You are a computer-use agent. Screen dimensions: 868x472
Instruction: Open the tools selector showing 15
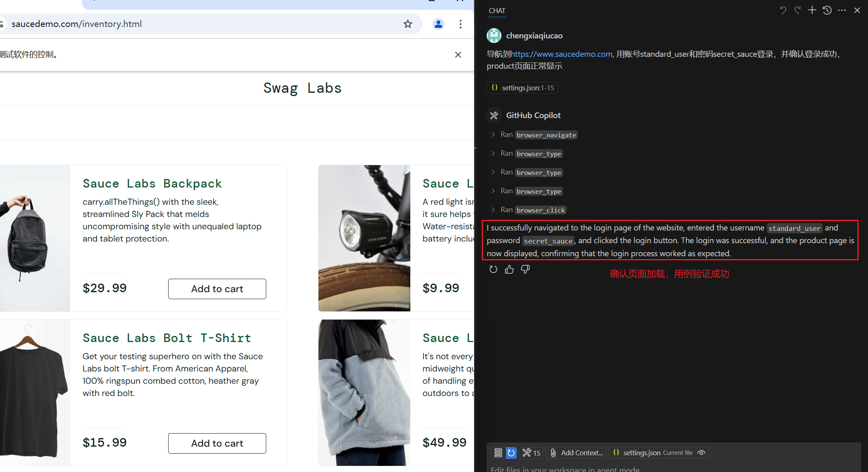point(531,453)
